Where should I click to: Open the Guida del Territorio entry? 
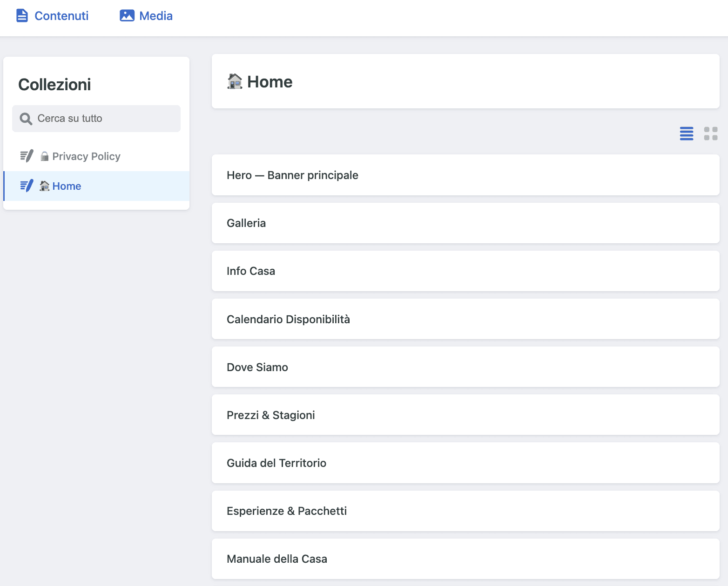click(465, 463)
